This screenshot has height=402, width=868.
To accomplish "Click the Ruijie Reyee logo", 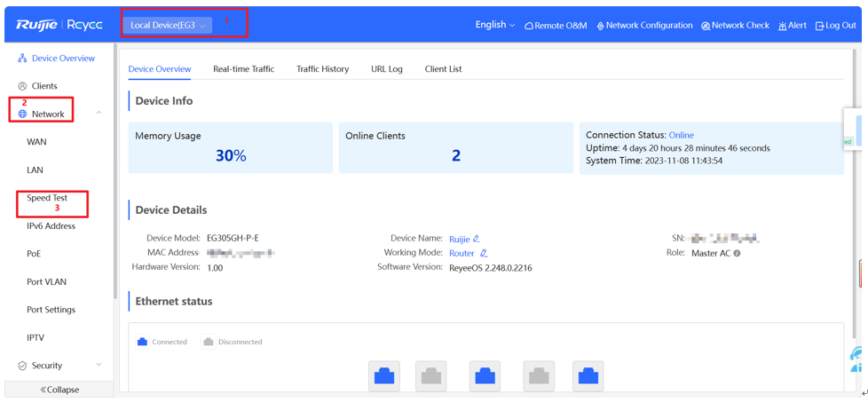I will coord(59,25).
